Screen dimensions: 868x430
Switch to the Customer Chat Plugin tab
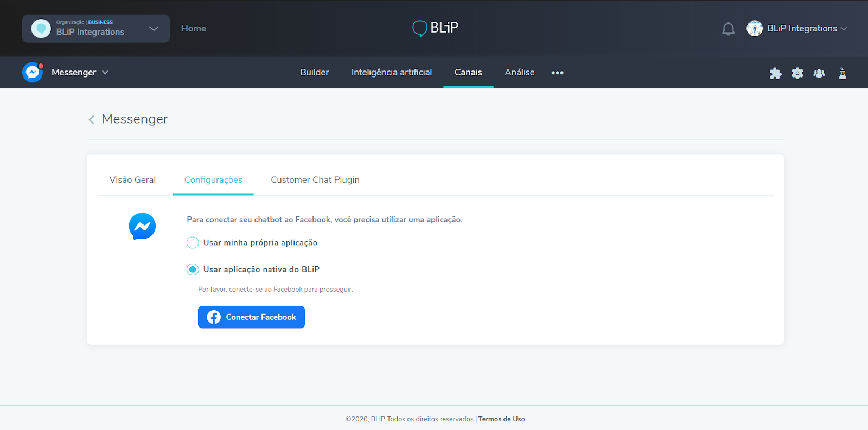pos(315,180)
